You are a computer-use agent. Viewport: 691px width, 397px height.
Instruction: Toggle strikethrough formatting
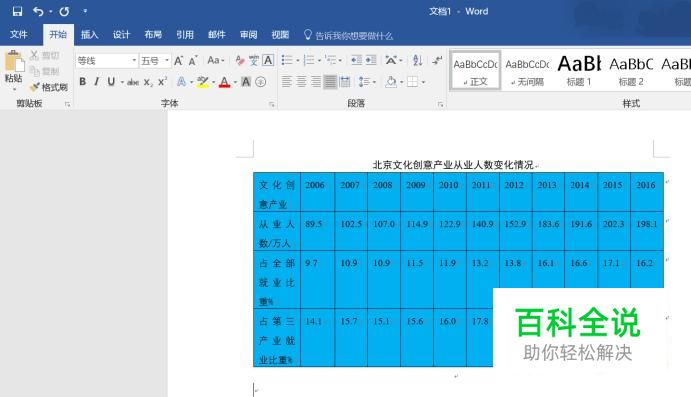click(133, 82)
